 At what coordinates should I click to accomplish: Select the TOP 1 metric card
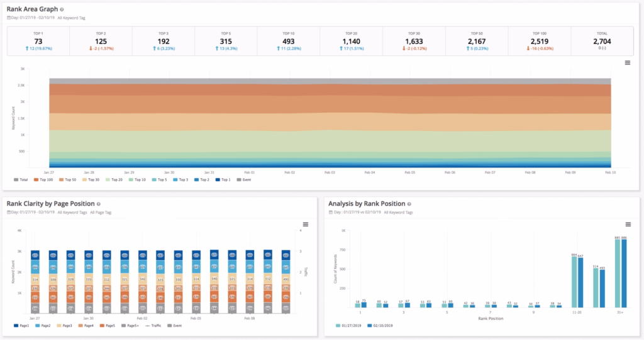[38, 42]
